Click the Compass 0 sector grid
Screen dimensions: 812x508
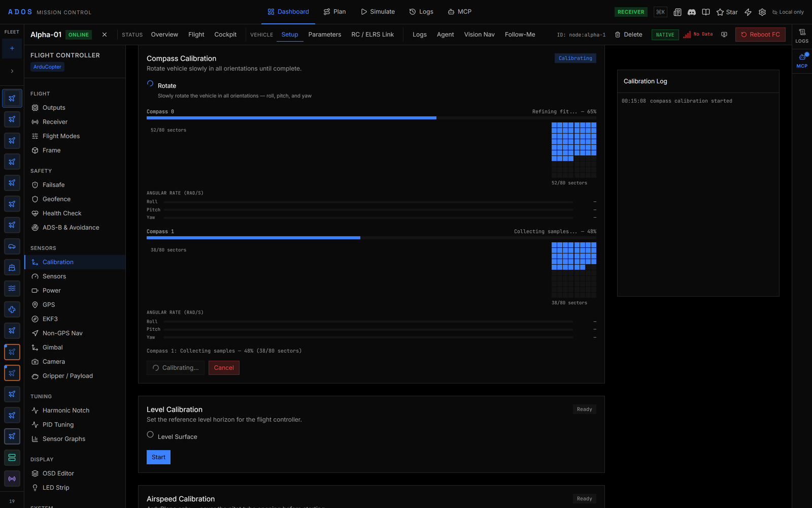click(x=574, y=150)
